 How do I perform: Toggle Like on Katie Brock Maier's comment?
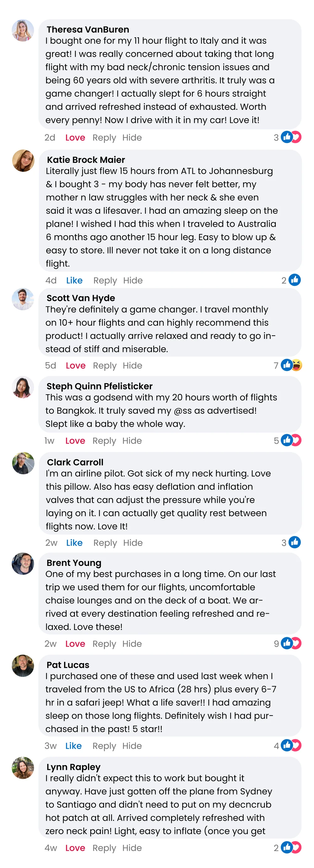pos(74,280)
